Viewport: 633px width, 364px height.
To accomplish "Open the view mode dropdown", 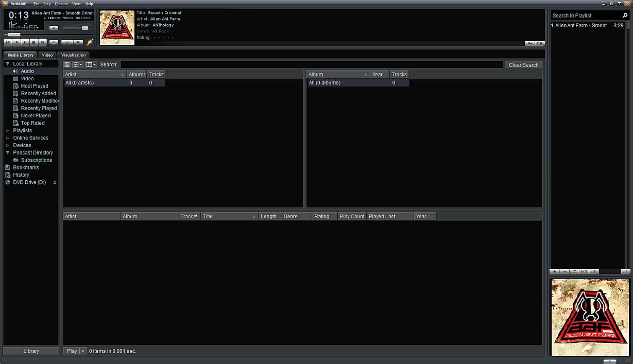I will tap(78, 65).
